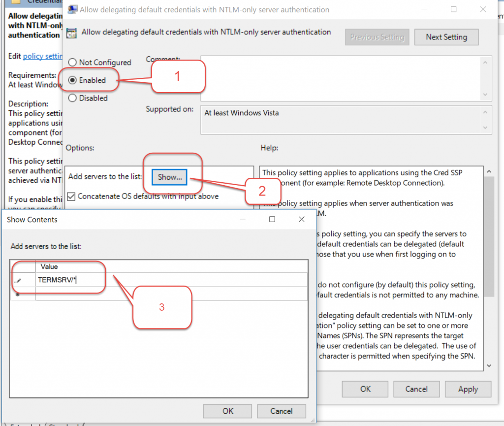
Task: Select the Disabled radio button
Action: tap(72, 98)
